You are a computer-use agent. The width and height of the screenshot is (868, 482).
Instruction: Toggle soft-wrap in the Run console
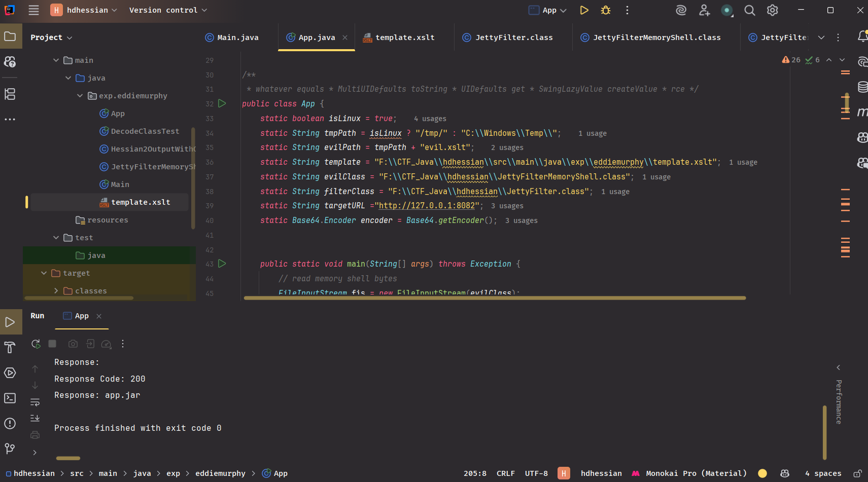click(35, 402)
